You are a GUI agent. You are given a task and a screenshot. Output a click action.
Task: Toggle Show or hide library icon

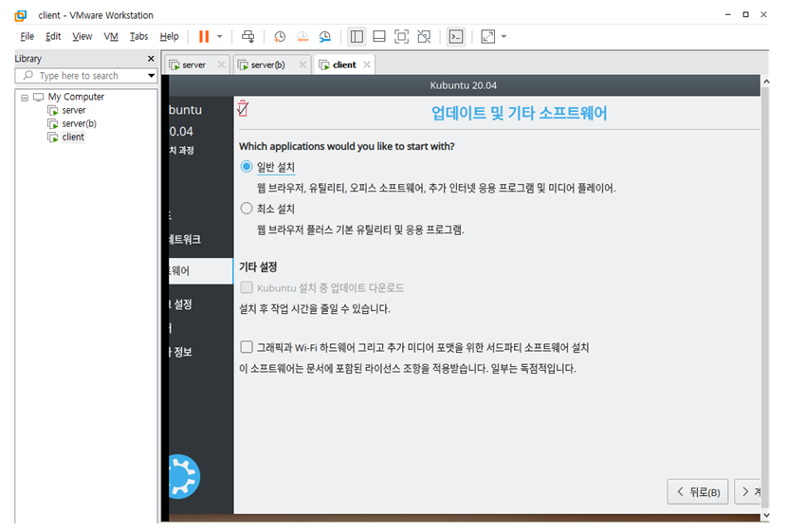coord(357,37)
